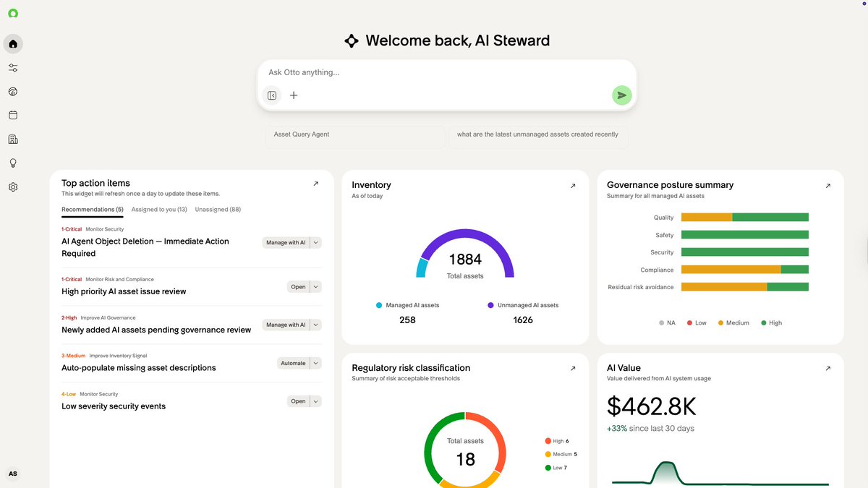This screenshot has height=488, width=868.
Task: Click the +33% since last 30 days text
Action: [x=650, y=429]
